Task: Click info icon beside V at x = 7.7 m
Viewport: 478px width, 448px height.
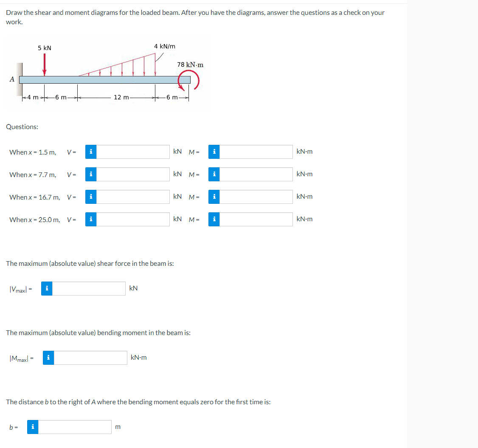Action: pyautogui.click(x=90, y=174)
